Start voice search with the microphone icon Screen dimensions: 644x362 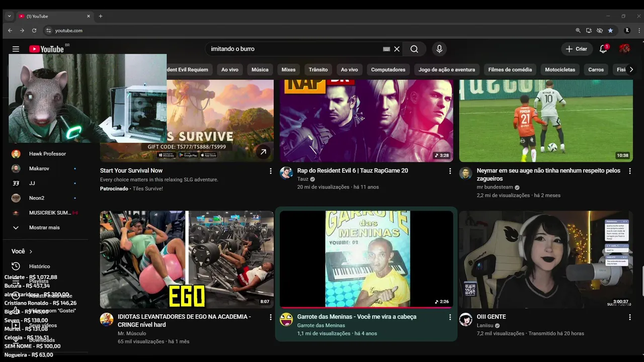click(439, 49)
